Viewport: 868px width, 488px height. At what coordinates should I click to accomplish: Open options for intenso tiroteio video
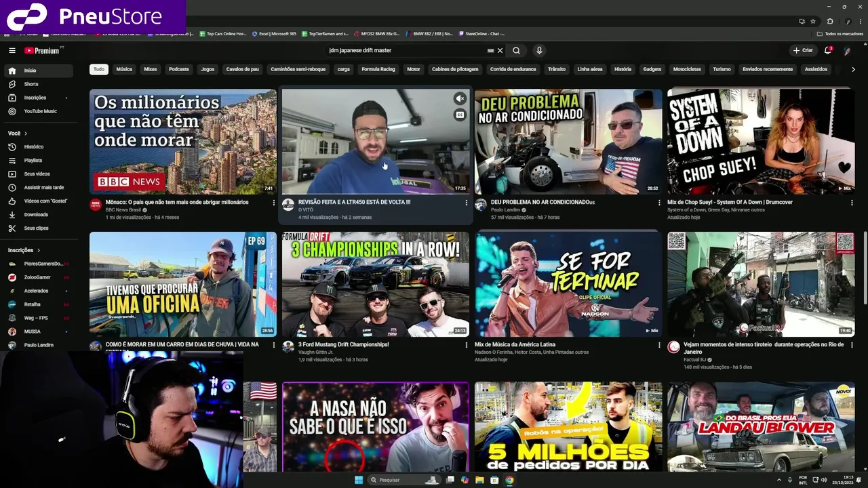click(852, 345)
